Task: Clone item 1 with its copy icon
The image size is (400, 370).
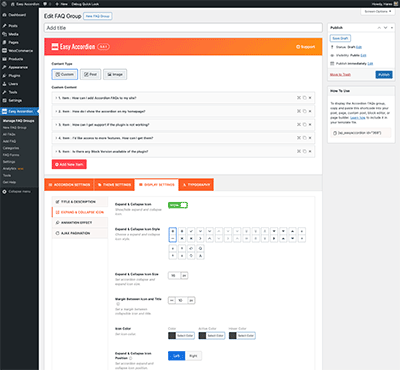Action: click(304, 98)
